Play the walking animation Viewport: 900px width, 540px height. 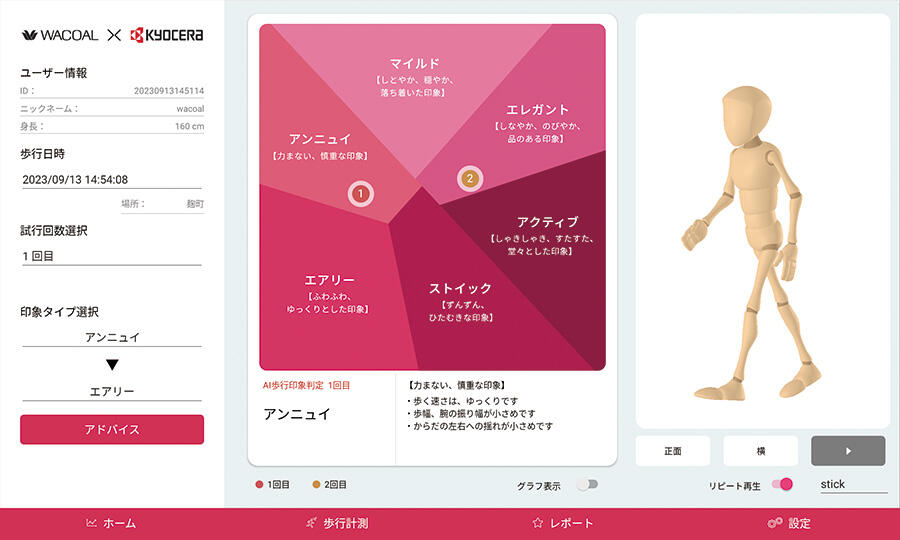coord(848,451)
